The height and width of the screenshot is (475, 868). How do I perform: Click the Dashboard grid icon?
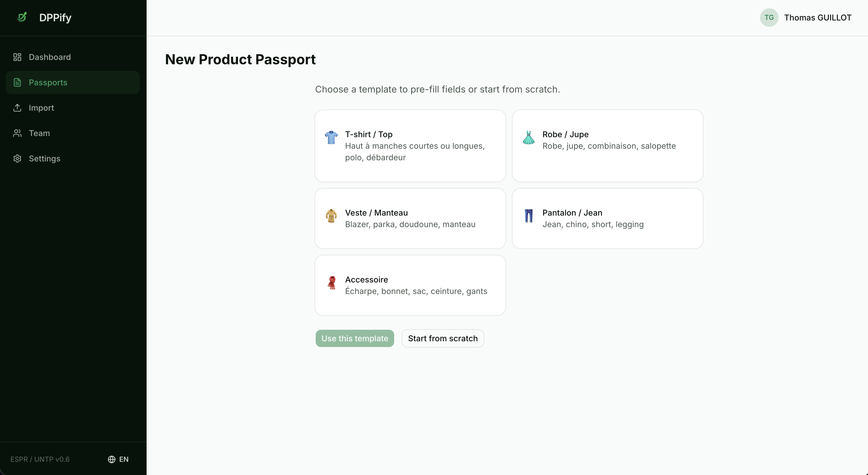coord(17,57)
